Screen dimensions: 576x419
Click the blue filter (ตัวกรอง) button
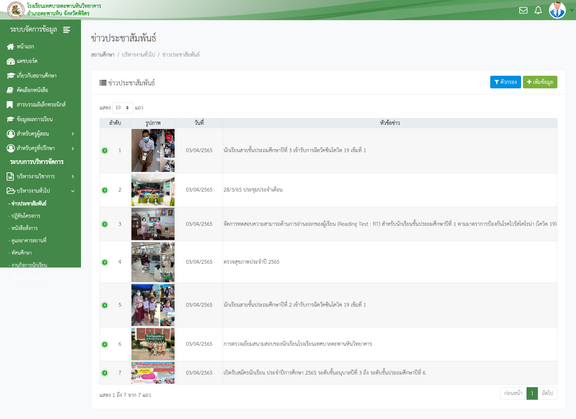pos(505,82)
